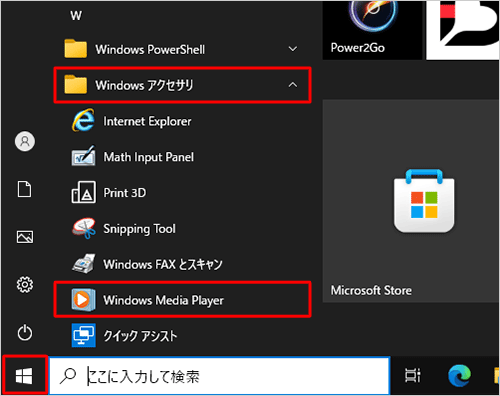The height and width of the screenshot is (396, 500).
Task: Click the search magnifier icon
Action: pyautogui.click(x=68, y=376)
